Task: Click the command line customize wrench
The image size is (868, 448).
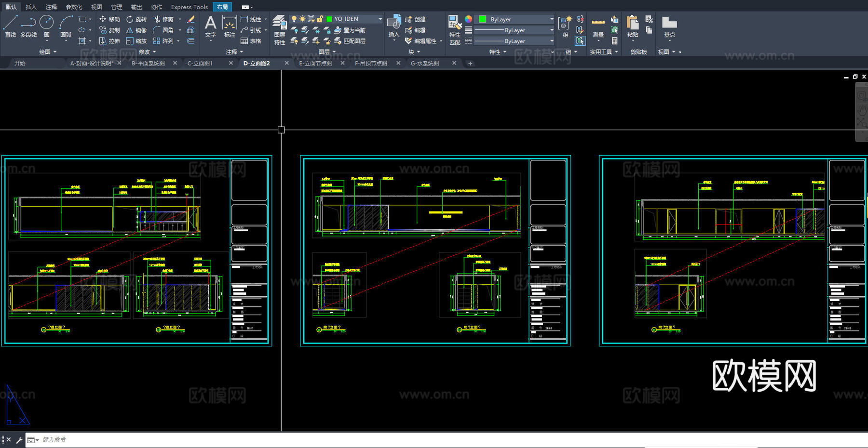Action: [19, 440]
